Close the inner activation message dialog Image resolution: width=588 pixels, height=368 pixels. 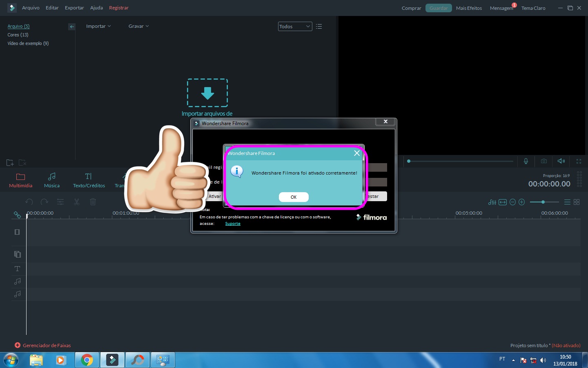point(357,153)
